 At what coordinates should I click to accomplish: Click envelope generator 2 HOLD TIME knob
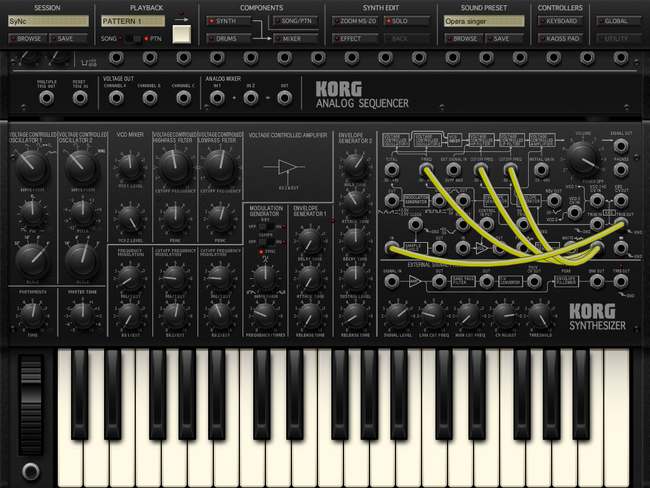click(355, 166)
